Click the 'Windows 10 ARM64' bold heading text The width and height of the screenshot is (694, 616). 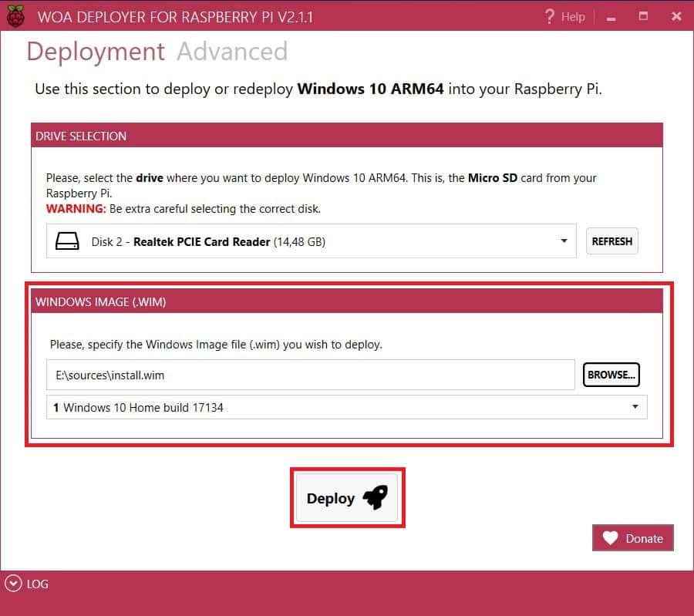(370, 89)
